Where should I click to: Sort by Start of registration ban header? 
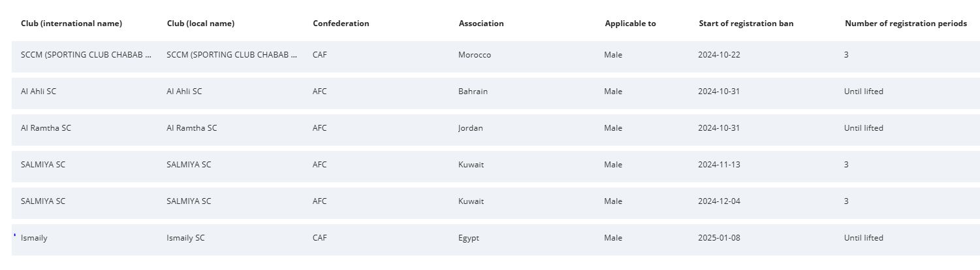pos(746,24)
